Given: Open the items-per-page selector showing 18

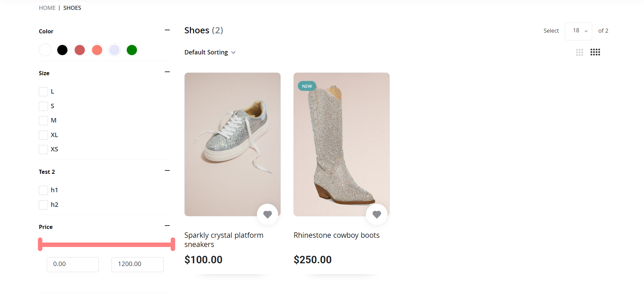Looking at the screenshot, I should (578, 31).
